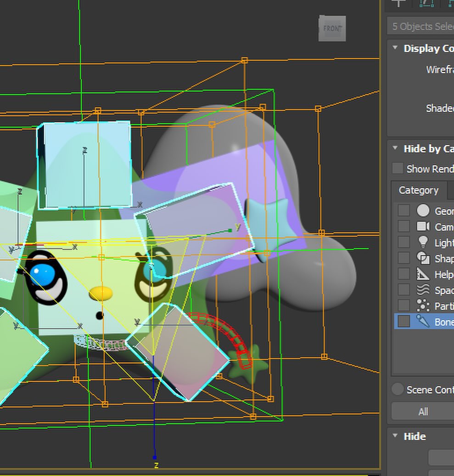Click the yellow nose on the character
The image size is (454, 476).
tap(101, 294)
